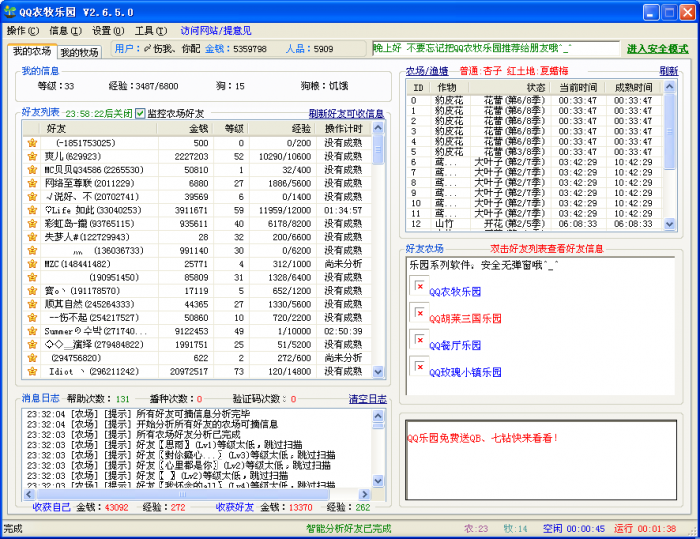Screen dimensions: 700x539
Task: Open the QQ胡莱三国乐园 link
Action: click(465, 319)
